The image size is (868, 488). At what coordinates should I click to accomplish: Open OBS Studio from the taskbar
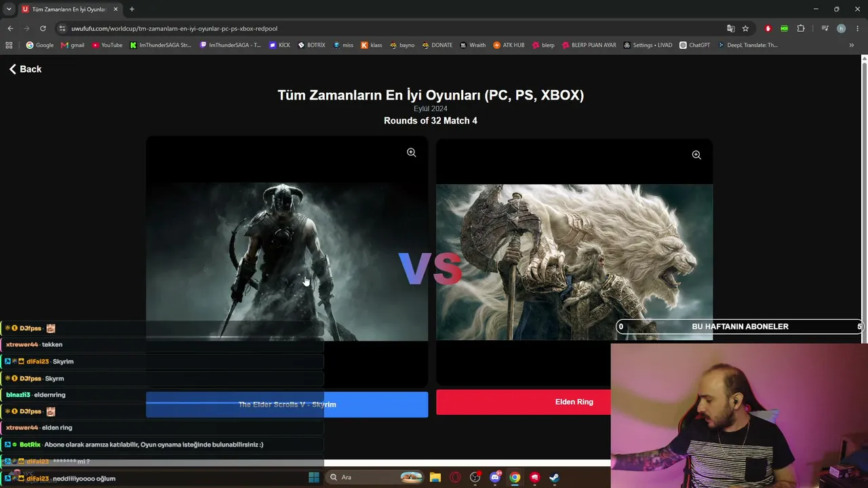(x=475, y=477)
